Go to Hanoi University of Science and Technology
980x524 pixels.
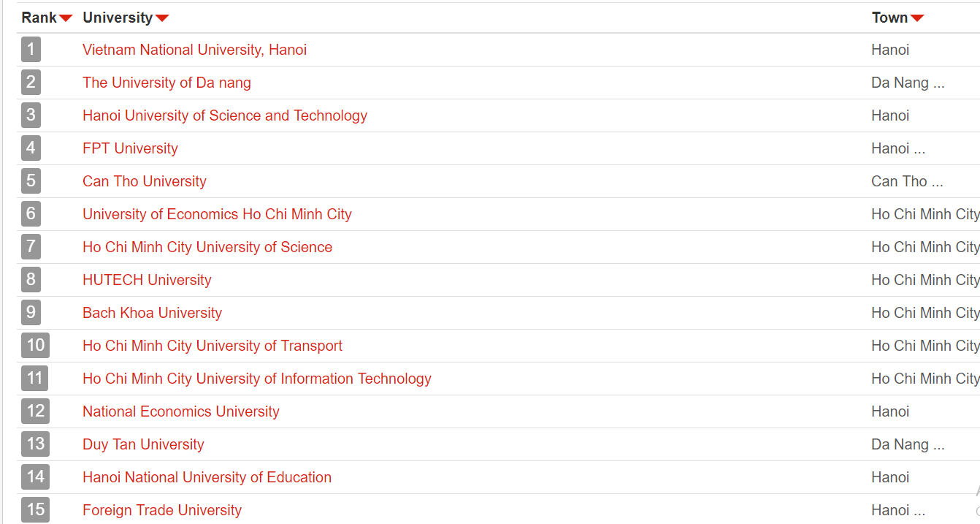225,115
